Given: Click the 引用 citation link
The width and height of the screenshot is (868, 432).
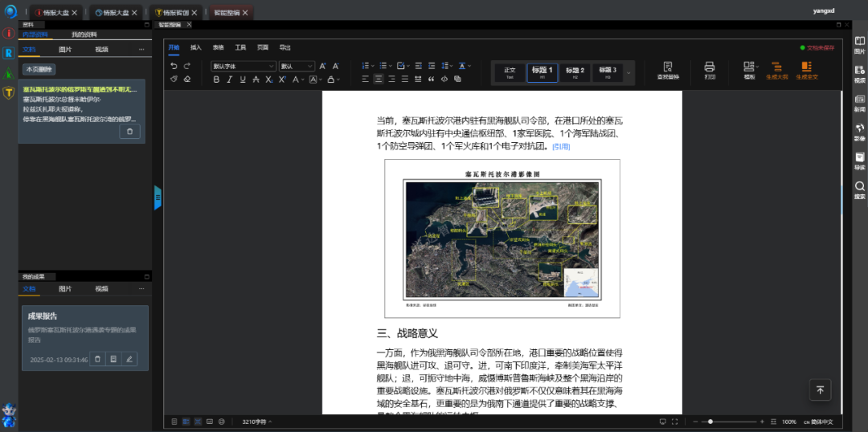Looking at the screenshot, I should (x=561, y=147).
